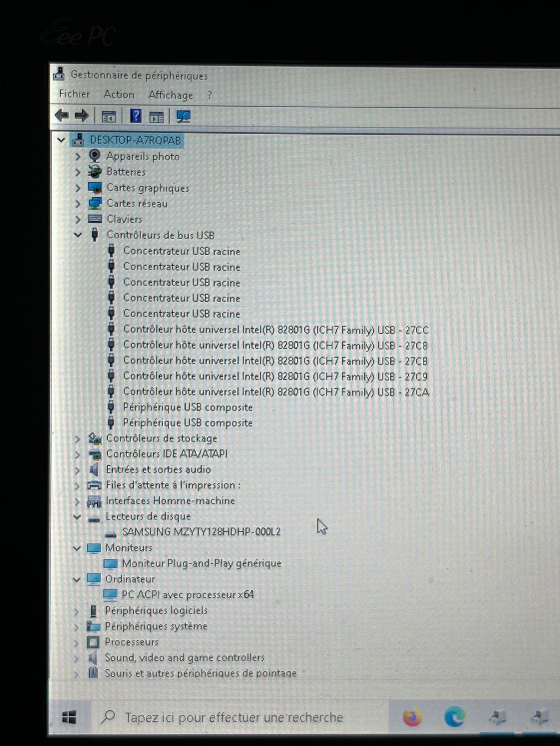Collapse the Contrôleurs de bus USB category
This screenshot has height=746, width=560.
tap(78, 235)
